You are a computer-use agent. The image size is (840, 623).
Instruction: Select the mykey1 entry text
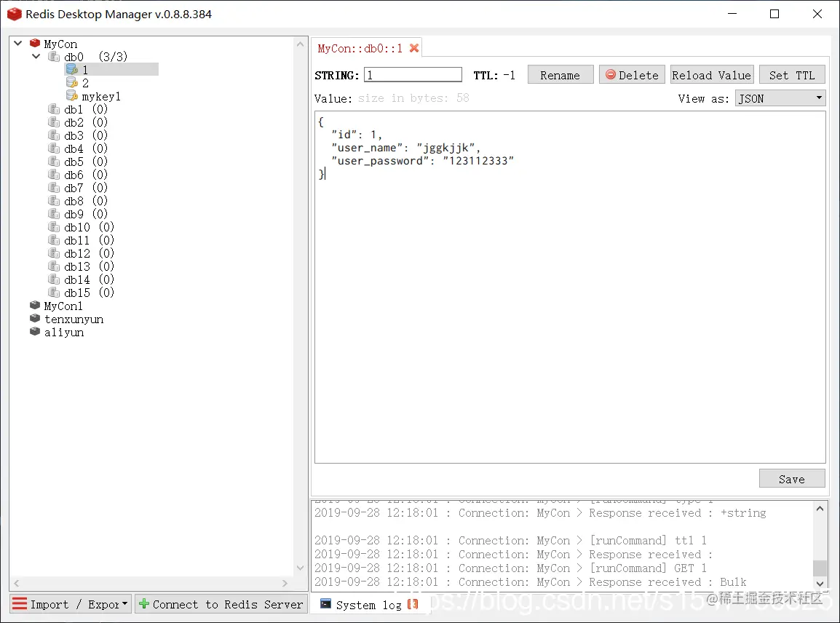tap(101, 96)
